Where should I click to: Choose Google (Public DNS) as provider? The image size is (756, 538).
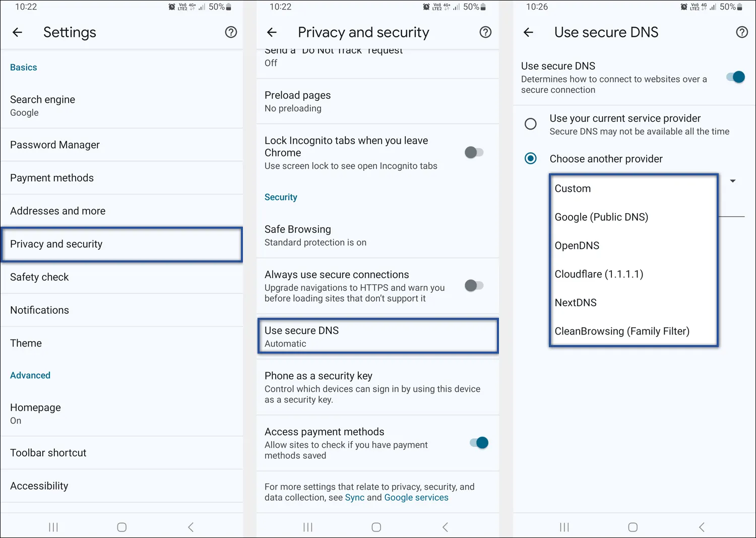[x=601, y=217]
